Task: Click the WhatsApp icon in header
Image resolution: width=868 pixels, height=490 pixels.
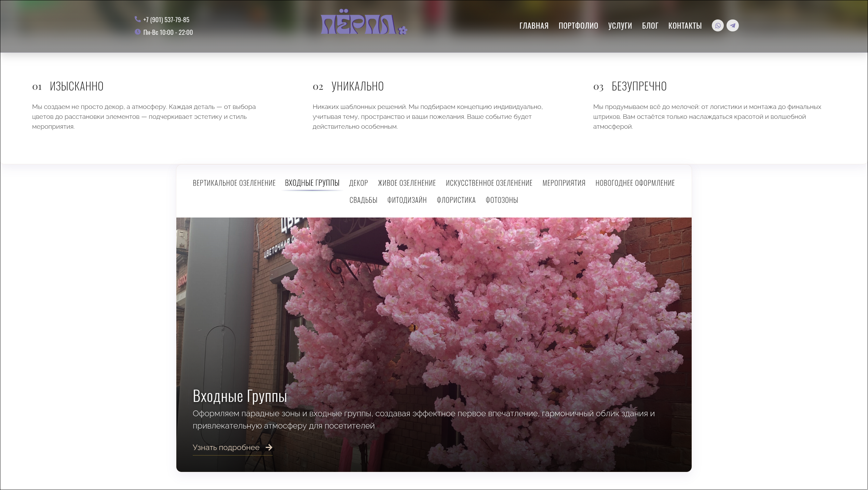Action: [718, 26]
